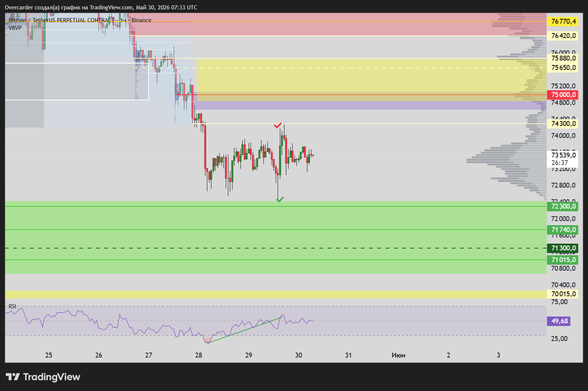Click the 74000,0 price scale value
588x391 pixels.
point(563,136)
